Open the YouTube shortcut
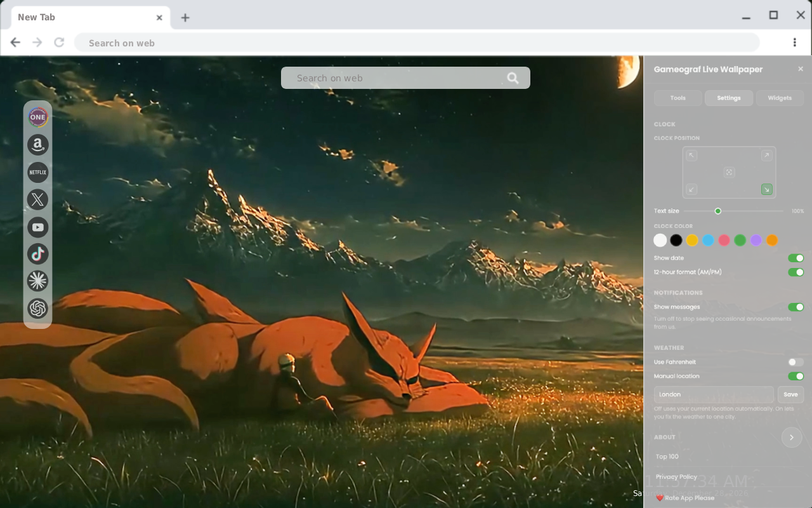Screen dimensions: 812x508 point(38,227)
